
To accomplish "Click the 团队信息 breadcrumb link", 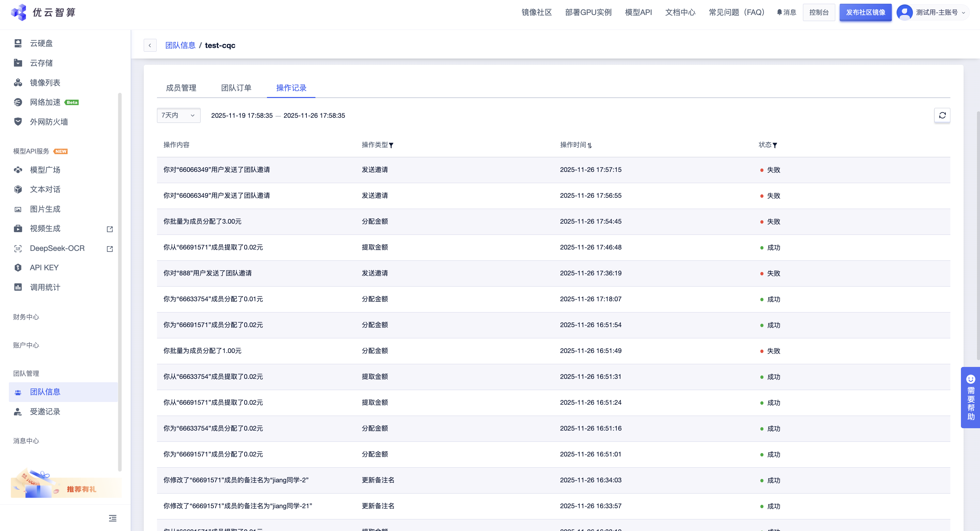I will [x=180, y=45].
